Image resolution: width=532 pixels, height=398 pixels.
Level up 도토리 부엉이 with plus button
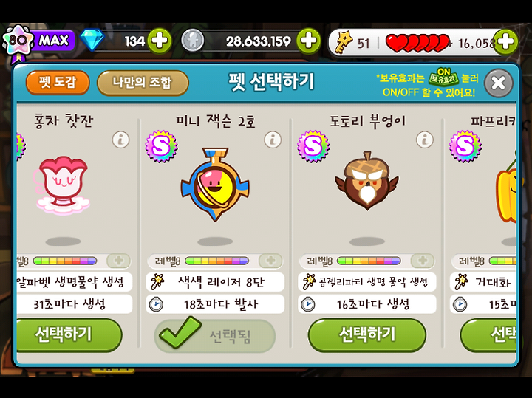(423, 261)
